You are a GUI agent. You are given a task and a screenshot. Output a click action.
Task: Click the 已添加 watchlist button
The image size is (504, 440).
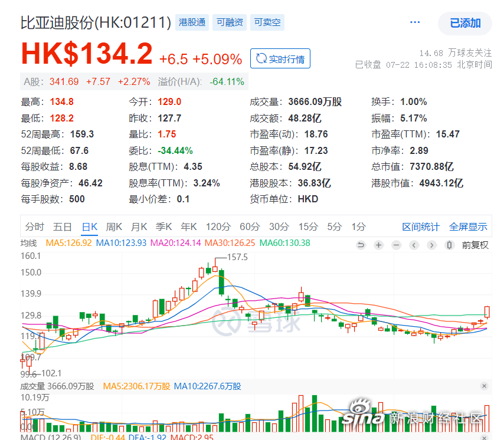465,23
